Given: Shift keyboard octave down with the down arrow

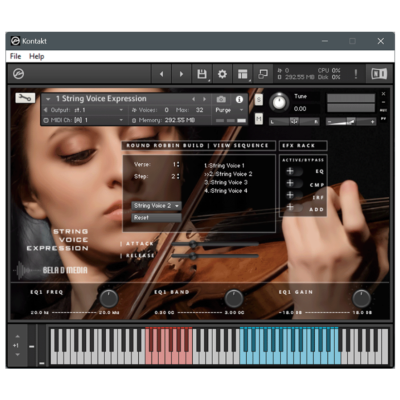Looking at the screenshot, I should coord(17,354).
